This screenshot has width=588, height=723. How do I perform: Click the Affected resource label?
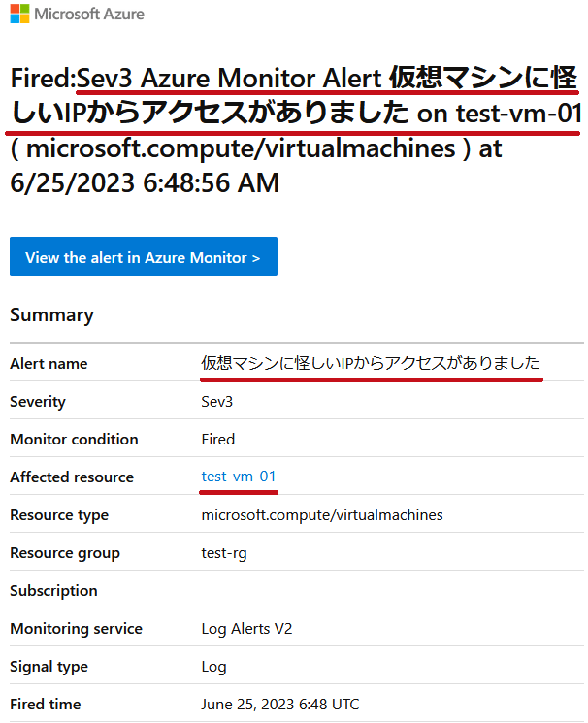pos(72,477)
